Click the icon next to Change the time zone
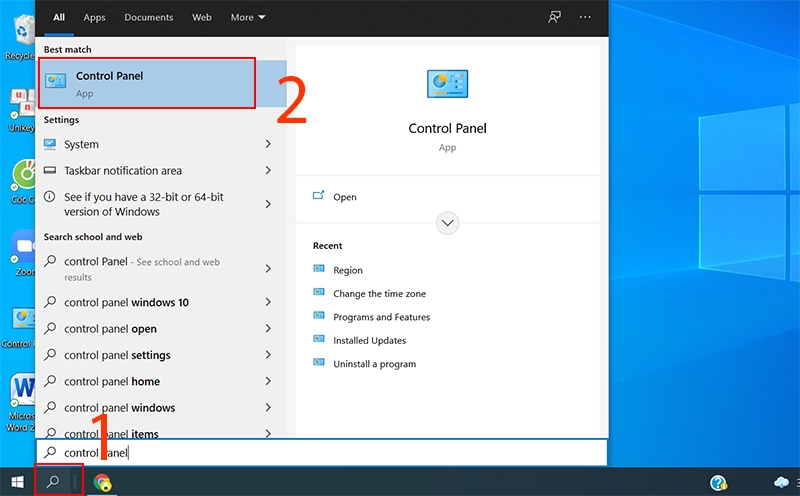 (x=319, y=292)
